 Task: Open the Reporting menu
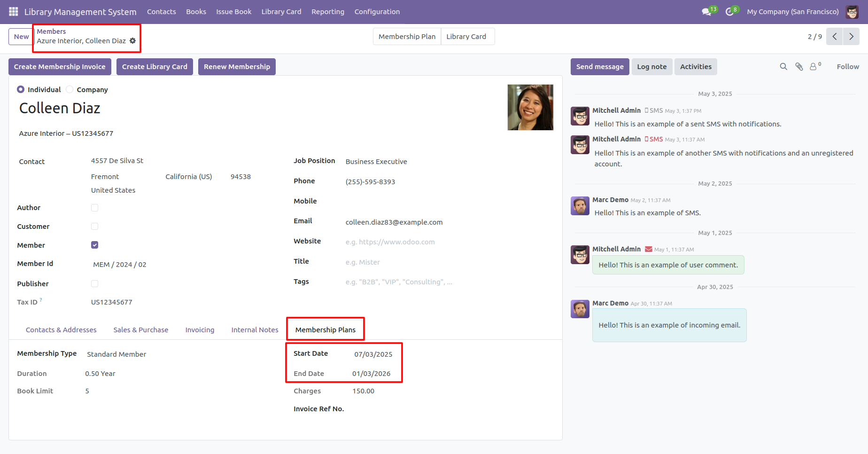tap(328, 12)
